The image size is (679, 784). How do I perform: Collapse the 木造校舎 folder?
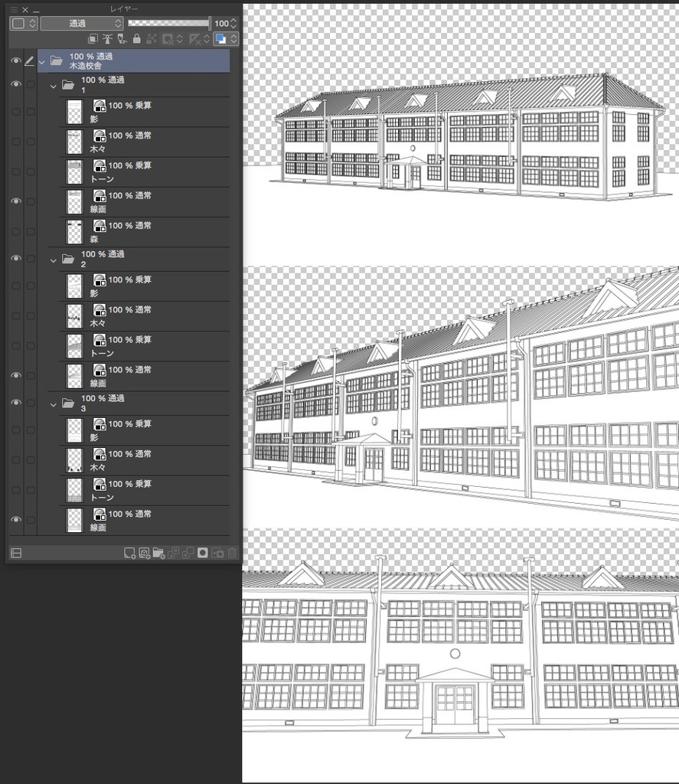coord(43,60)
